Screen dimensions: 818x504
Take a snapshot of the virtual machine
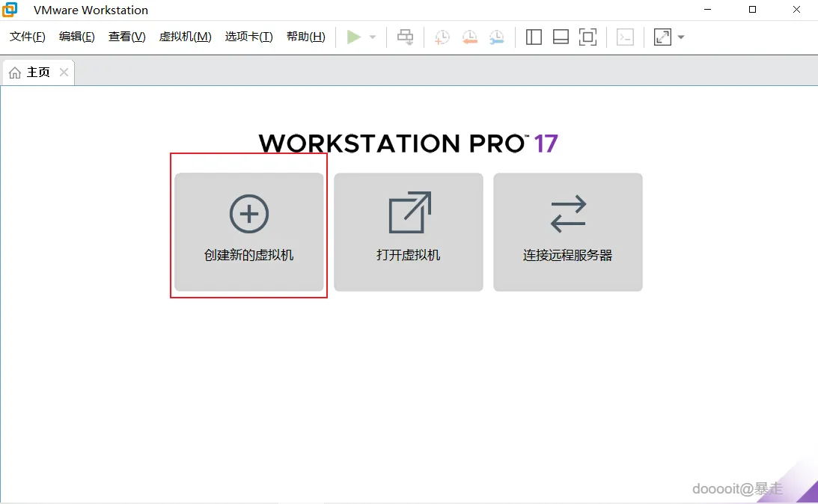[442, 37]
